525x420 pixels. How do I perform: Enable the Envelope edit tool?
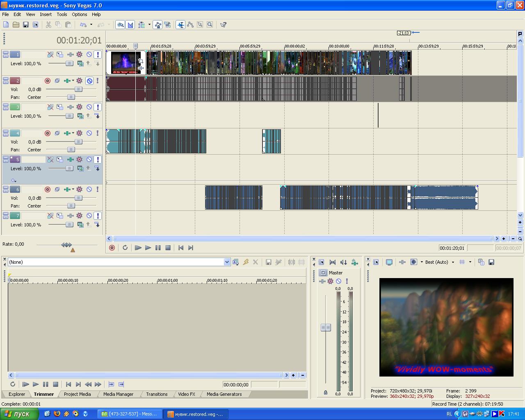click(190, 25)
